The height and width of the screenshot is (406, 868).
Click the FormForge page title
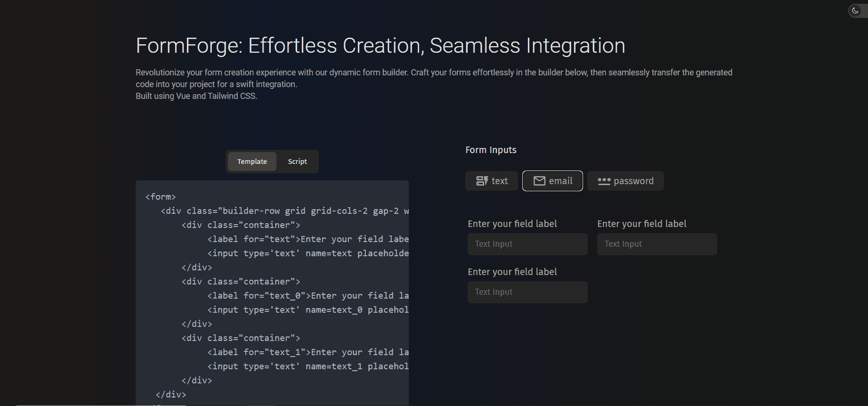[x=381, y=46]
